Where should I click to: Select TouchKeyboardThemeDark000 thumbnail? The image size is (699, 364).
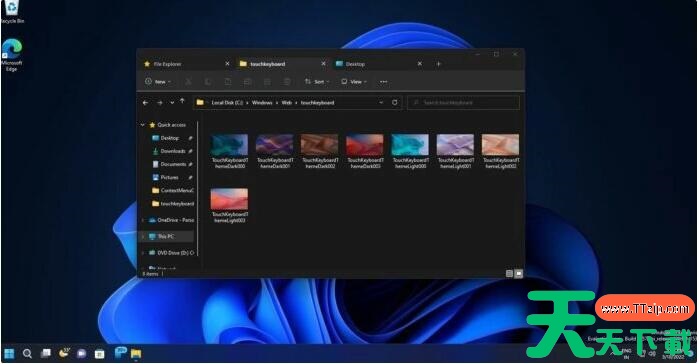tap(230, 145)
